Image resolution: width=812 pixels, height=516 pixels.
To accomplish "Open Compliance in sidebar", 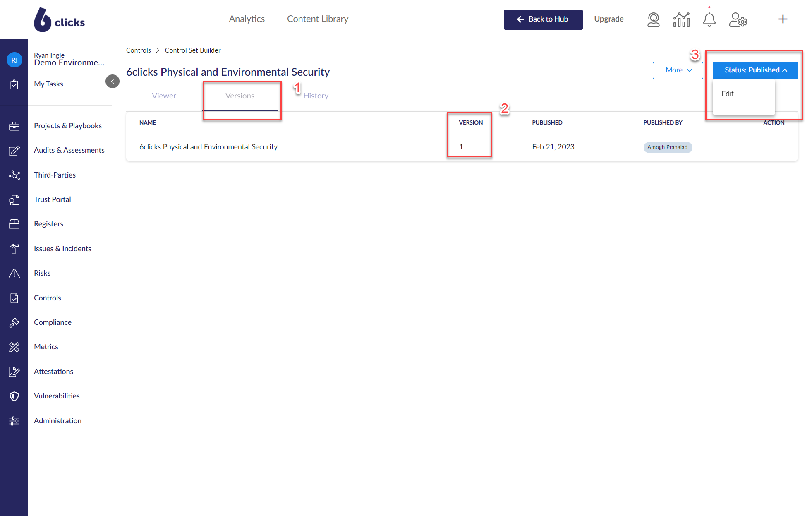I will [53, 322].
